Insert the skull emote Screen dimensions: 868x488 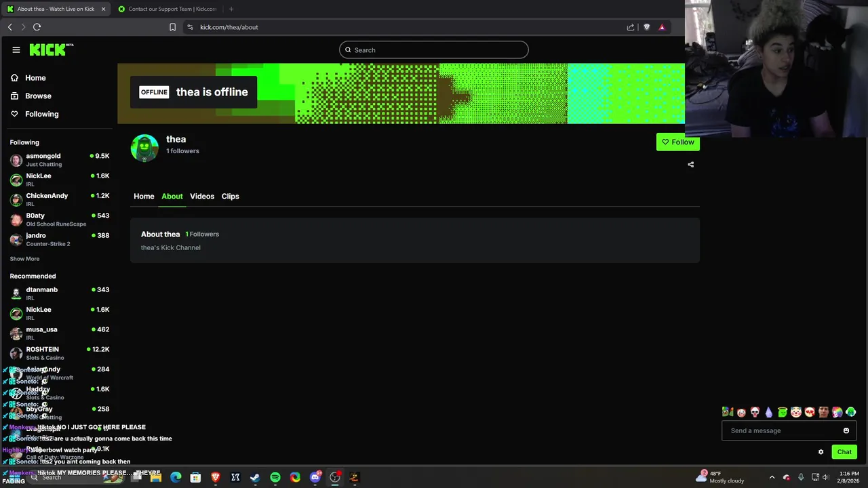pos(755,412)
